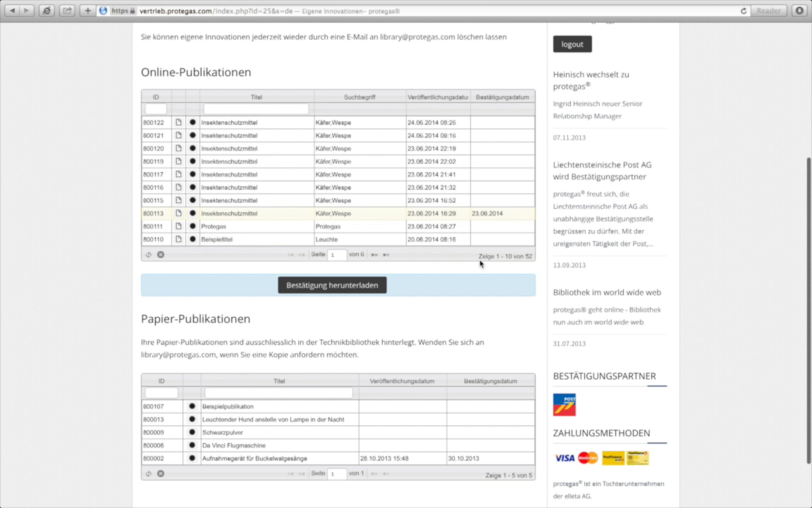Click ID filter field in Online-Publikationen
The width and height of the screenshot is (812, 508).
tap(156, 109)
